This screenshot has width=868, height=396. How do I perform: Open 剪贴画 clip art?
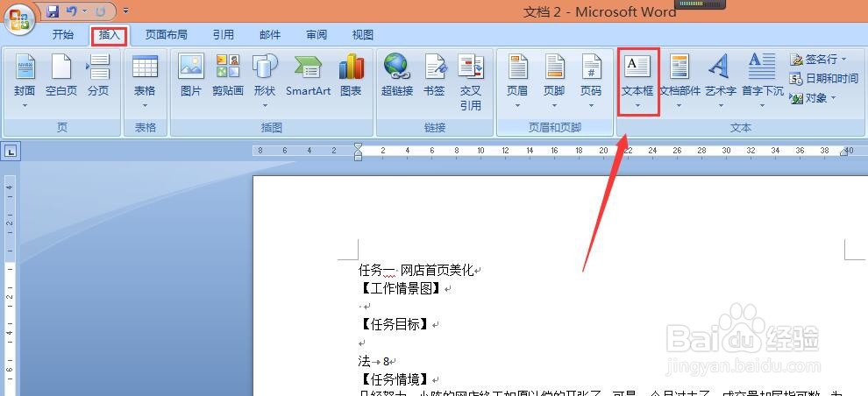coord(227,74)
